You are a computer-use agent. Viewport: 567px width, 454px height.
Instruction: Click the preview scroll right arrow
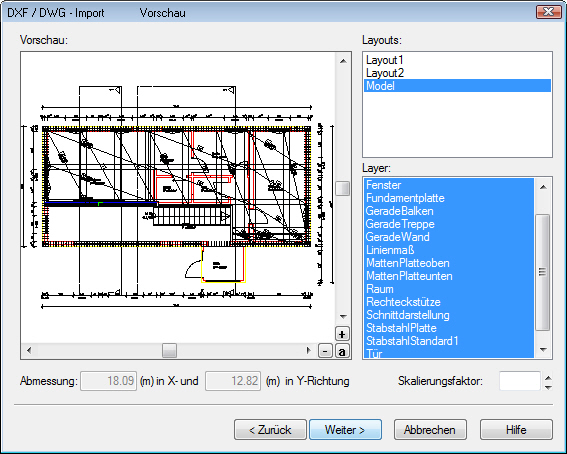(308, 350)
